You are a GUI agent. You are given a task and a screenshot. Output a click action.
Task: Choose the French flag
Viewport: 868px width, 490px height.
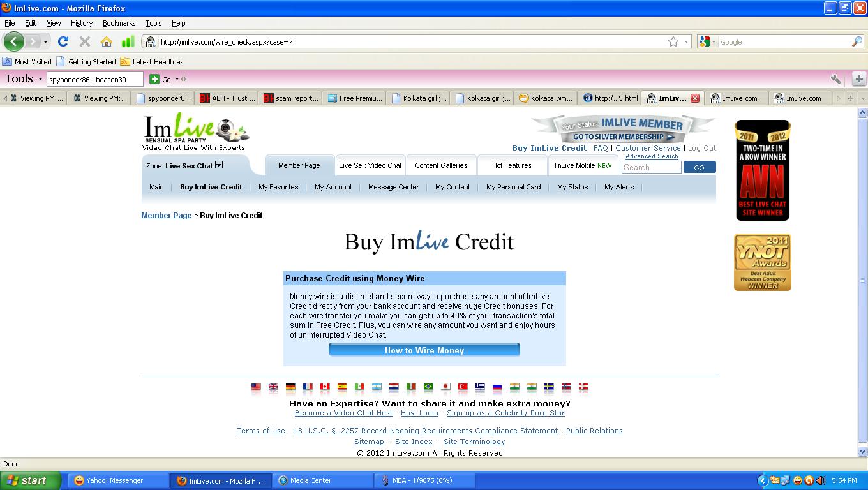(x=308, y=387)
